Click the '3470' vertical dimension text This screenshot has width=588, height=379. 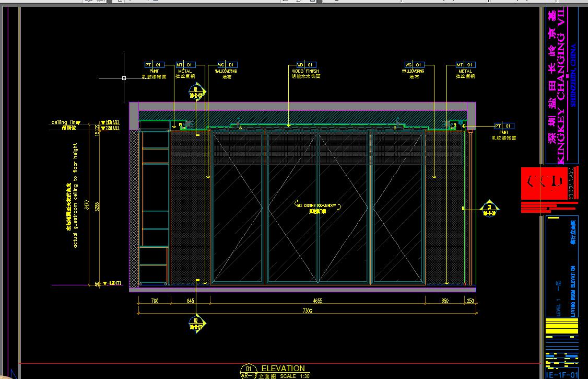[87, 204]
